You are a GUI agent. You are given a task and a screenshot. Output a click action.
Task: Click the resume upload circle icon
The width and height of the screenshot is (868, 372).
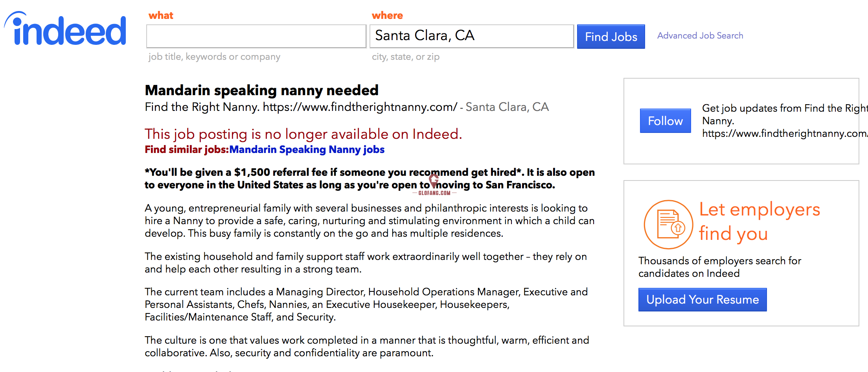[x=668, y=225]
